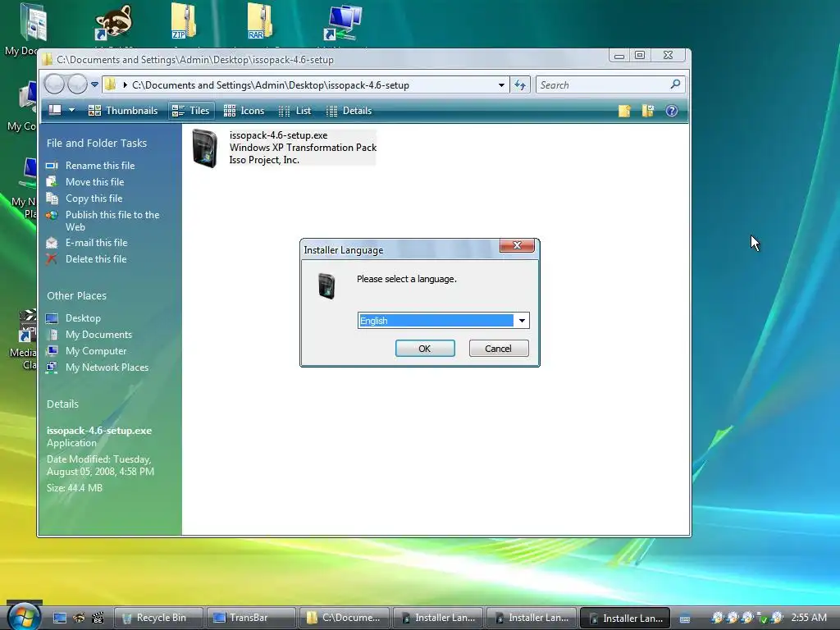Viewport: 840px width, 630px height.
Task: Open the layout pane dropdown arrow
Action: [72, 111]
